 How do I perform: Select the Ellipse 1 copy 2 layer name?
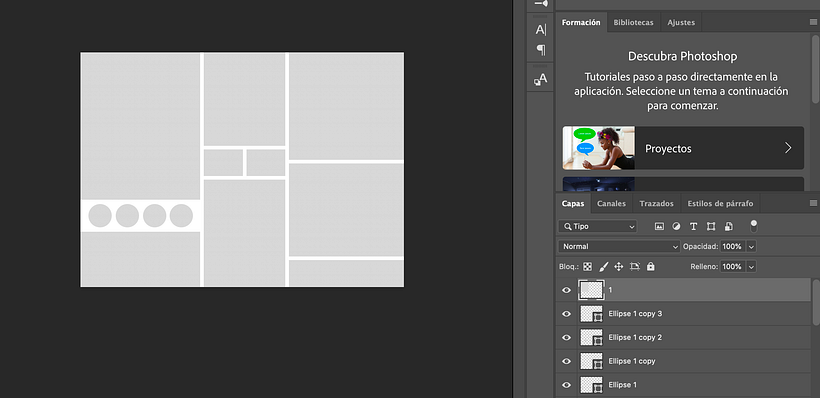click(635, 337)
